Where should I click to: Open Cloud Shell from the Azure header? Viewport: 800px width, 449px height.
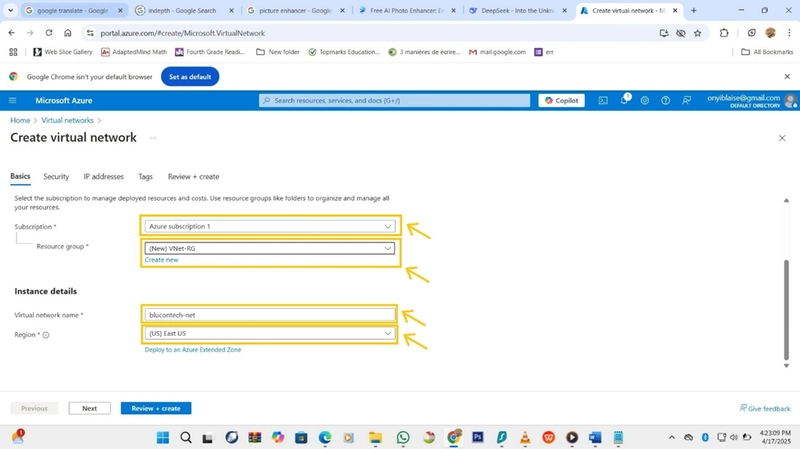603,101
